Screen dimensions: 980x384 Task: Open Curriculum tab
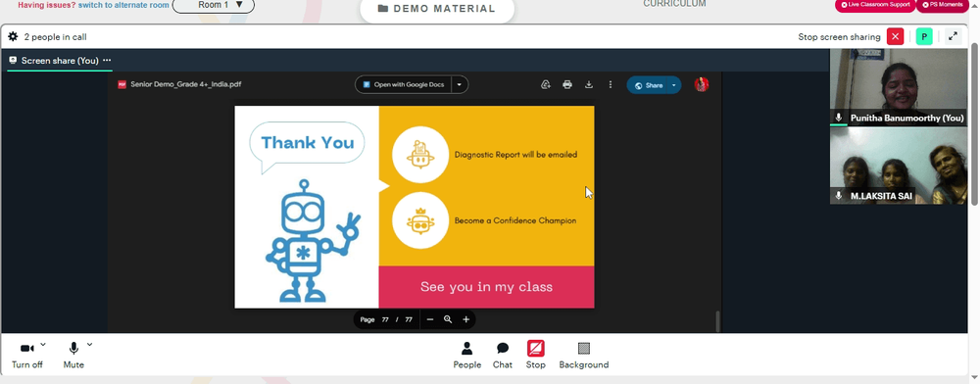pos(674,4)
